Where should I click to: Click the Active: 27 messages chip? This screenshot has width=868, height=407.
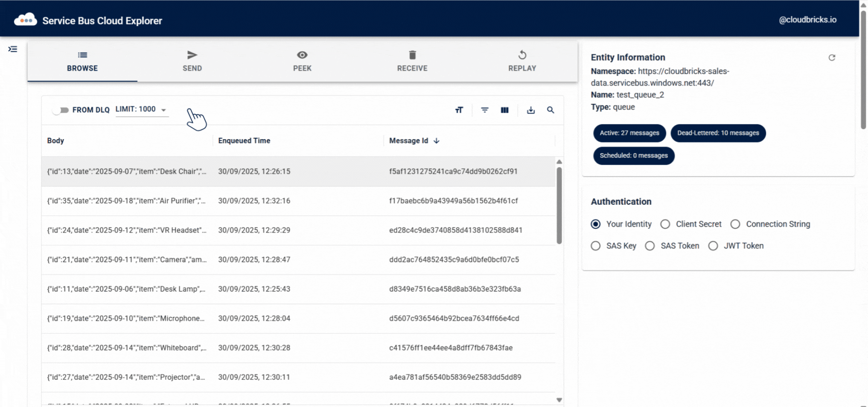pyautogui.click(x=629, y=133)
